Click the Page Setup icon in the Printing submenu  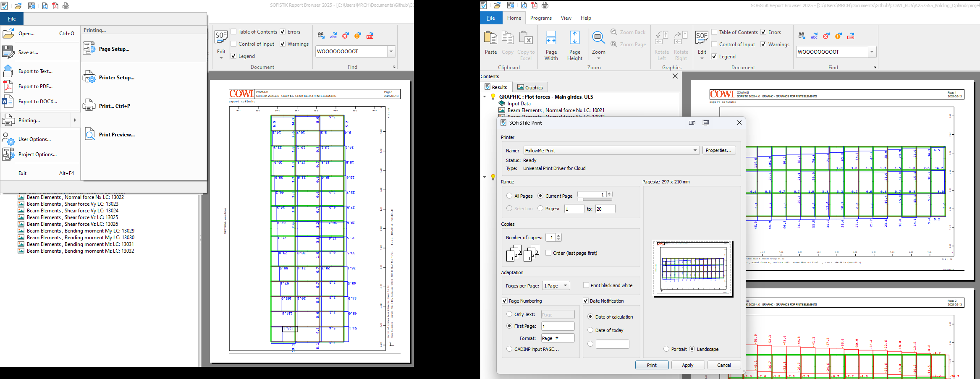[89, 49]
